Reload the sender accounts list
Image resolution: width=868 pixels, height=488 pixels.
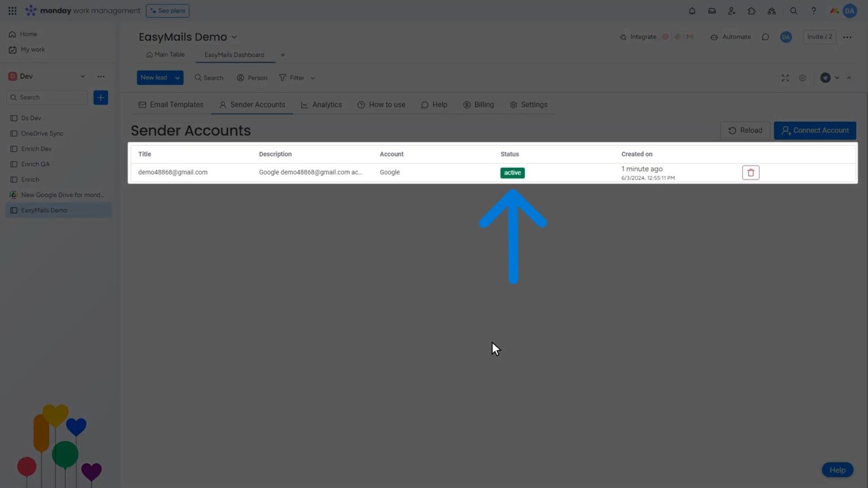(745, 130)
